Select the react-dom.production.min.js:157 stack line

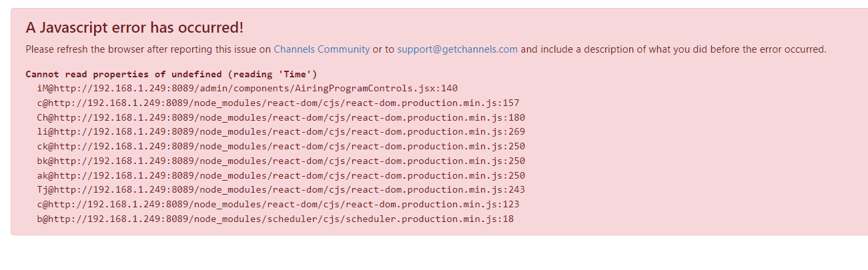(x=278, y=103)
